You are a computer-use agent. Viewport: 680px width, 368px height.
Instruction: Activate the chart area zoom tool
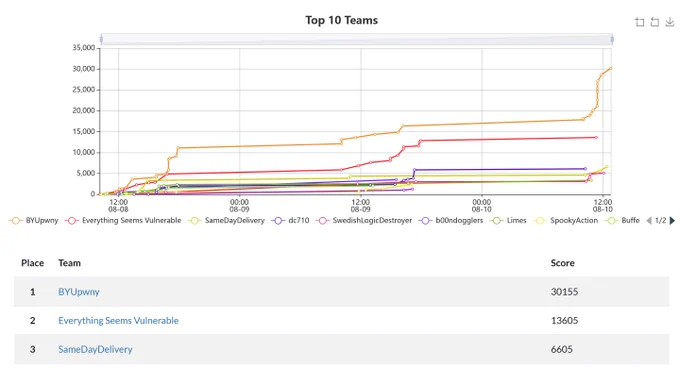[639, 22]
